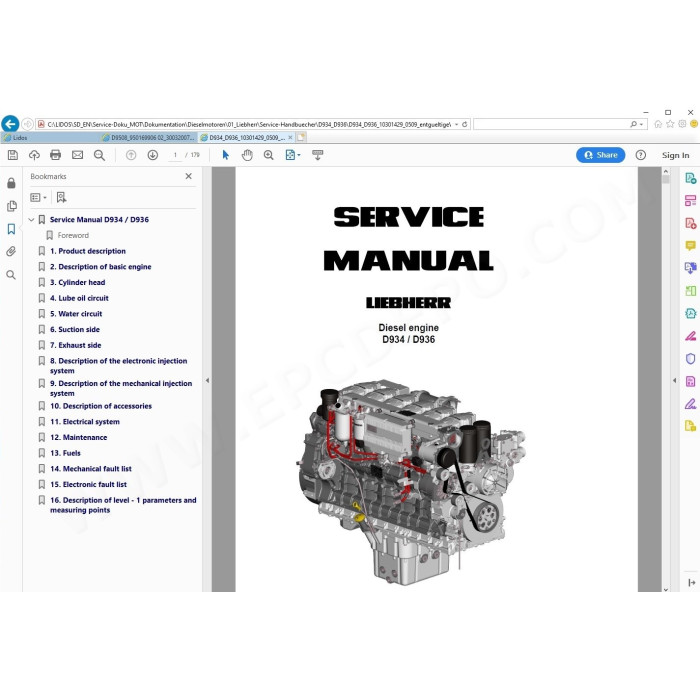Open browser settings gear icon
This screenshot has height=700, width=700.
(682, 124)
